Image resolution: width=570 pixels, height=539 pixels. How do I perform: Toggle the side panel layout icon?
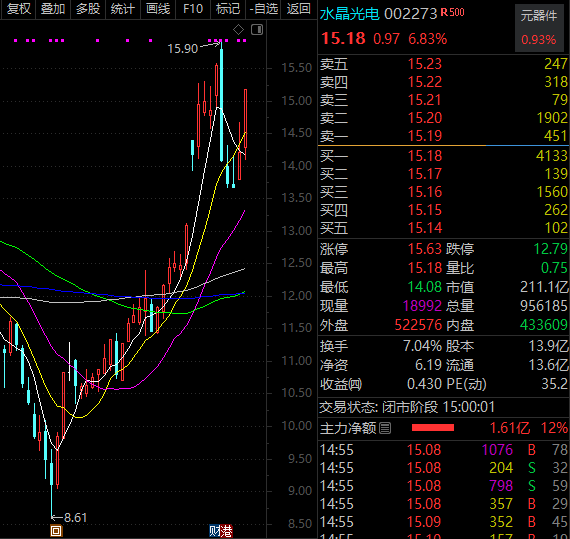click(257, 29)
